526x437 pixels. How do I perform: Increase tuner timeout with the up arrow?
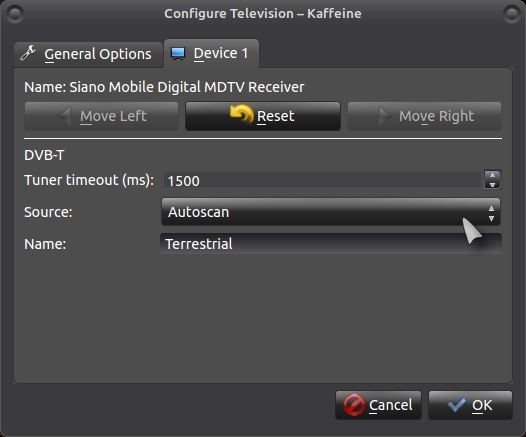click(492, 175)
